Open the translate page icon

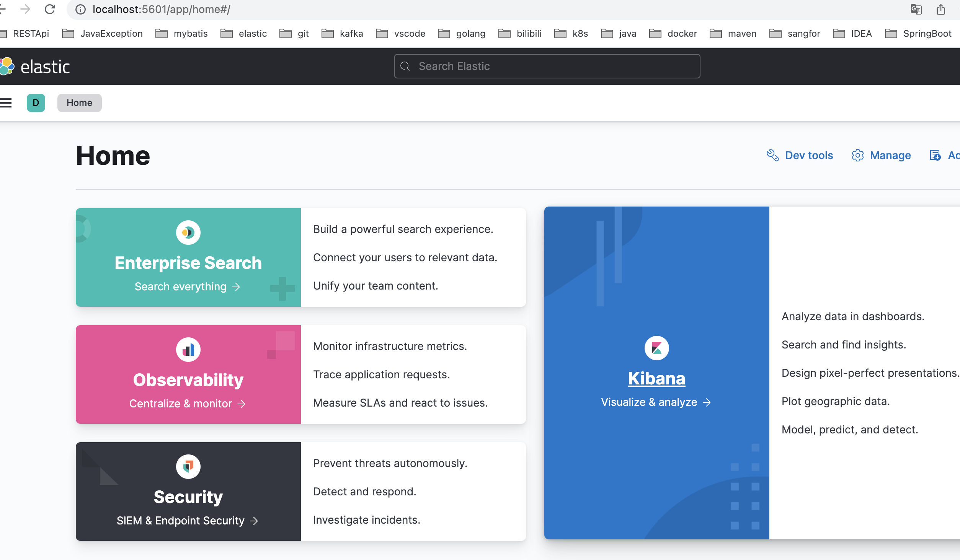click(x=916, y=9)
